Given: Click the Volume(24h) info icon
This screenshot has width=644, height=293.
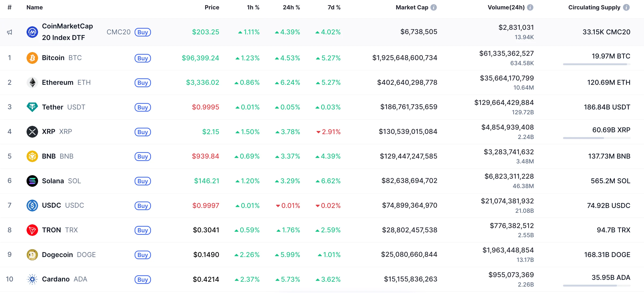Looking at the screenshot, I should click(x=530, y=8).
